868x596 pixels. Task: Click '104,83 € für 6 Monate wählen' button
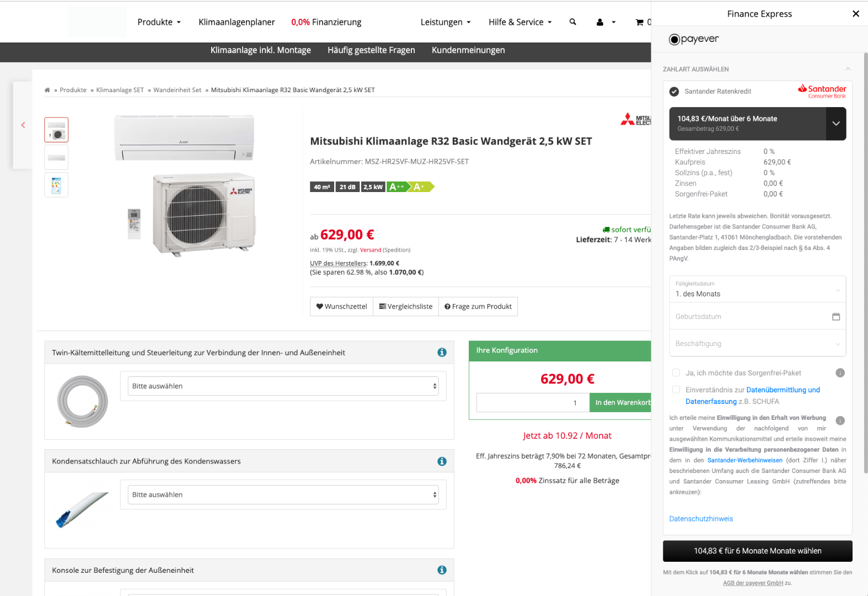click(758, 551)
